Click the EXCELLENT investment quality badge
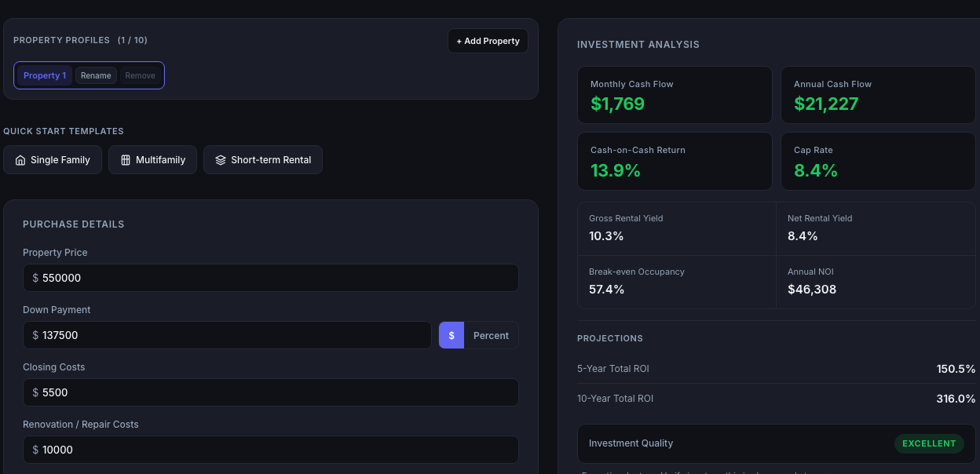 (929, 443)
